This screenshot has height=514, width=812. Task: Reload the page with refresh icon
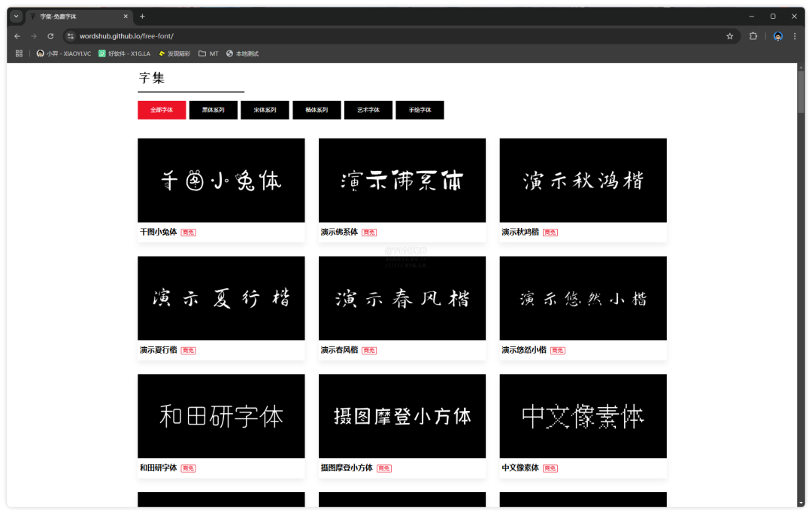[x=50, y=36]
